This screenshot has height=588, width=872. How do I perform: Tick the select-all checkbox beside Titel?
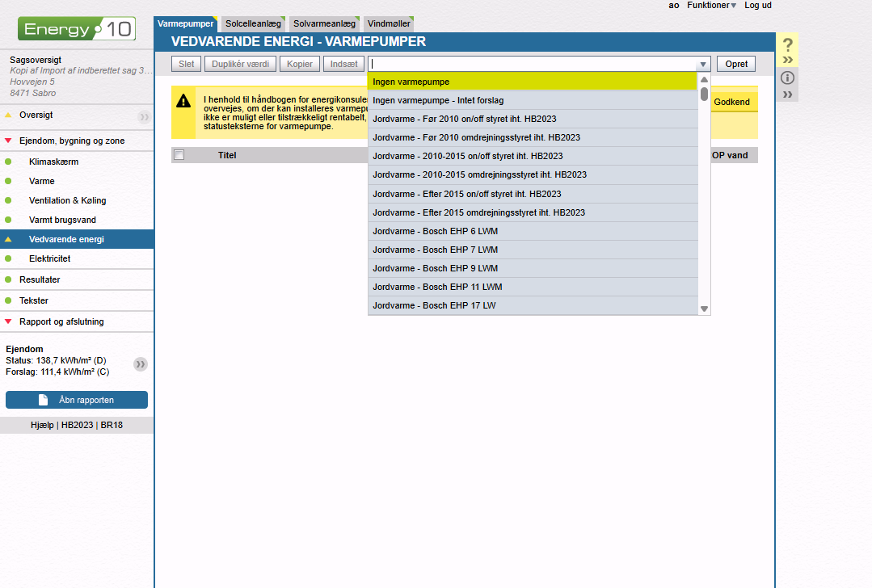[x=179, y=155]
